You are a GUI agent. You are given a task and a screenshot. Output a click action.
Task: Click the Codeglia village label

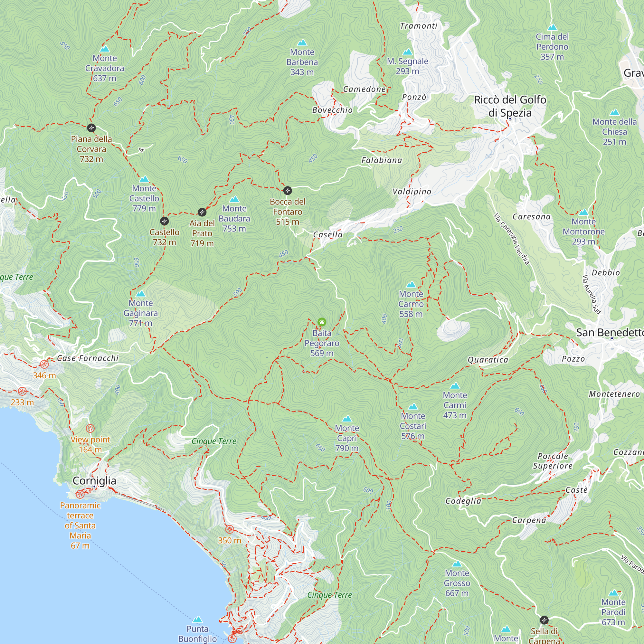[463, 501]
